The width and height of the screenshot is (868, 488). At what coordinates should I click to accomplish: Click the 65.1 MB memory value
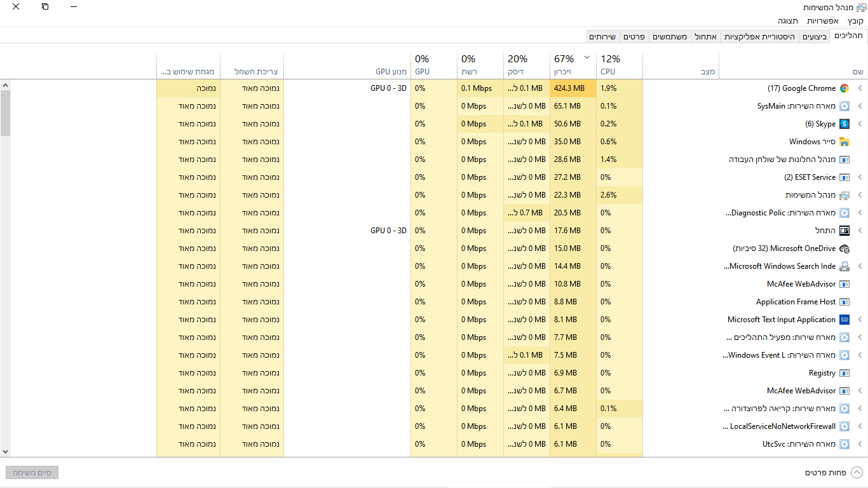click(567, 106)
